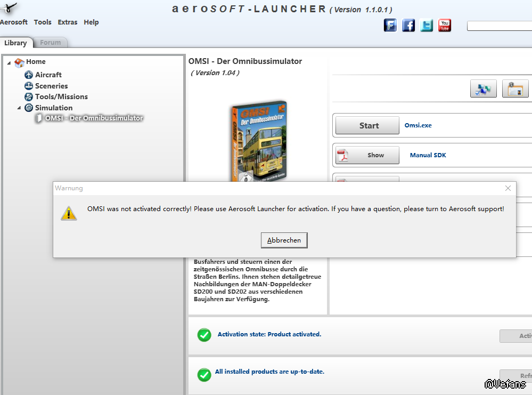Select OMSI - Der Omnibussimulator tree entry
The width and height of the screenshot is (532, 395).
click(x=94, y=118)
